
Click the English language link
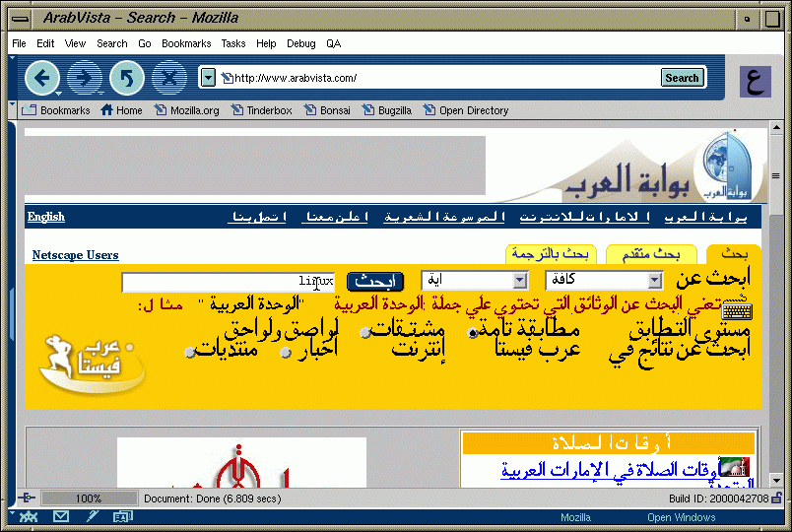46,217
